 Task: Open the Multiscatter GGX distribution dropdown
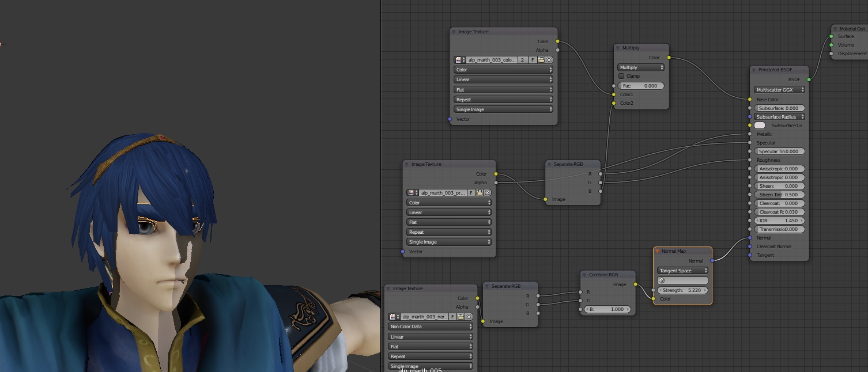point(779,90)
